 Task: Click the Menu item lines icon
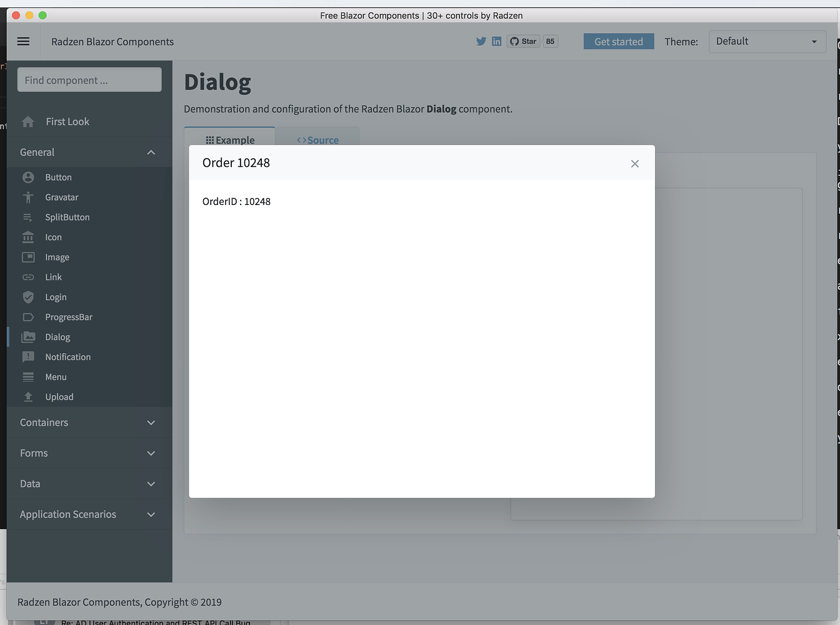click(x=28, y=377)
